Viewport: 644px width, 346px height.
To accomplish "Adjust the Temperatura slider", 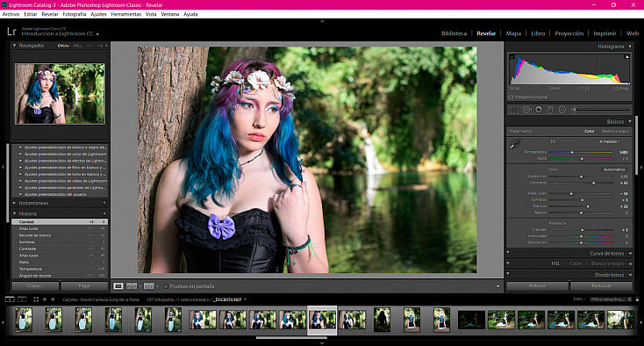I will point(572,152).
